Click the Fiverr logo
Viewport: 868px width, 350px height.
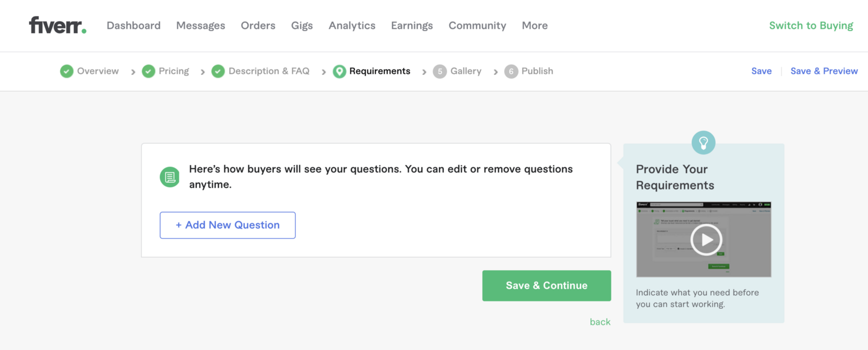click(57, 25)
